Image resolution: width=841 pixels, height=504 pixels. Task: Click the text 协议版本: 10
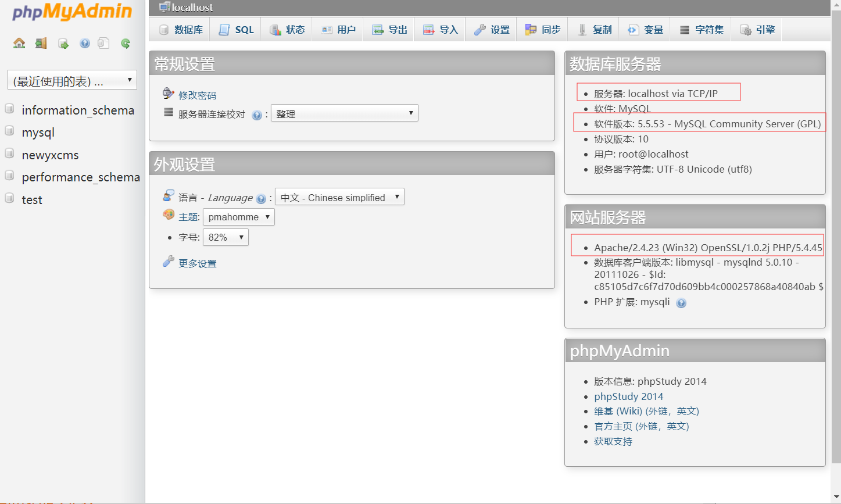pyautogui.click(x=621, y=139)
